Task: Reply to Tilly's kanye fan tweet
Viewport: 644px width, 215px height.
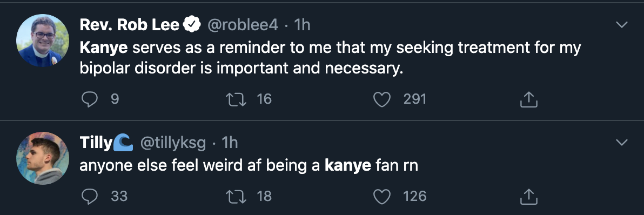Action: 89,196
